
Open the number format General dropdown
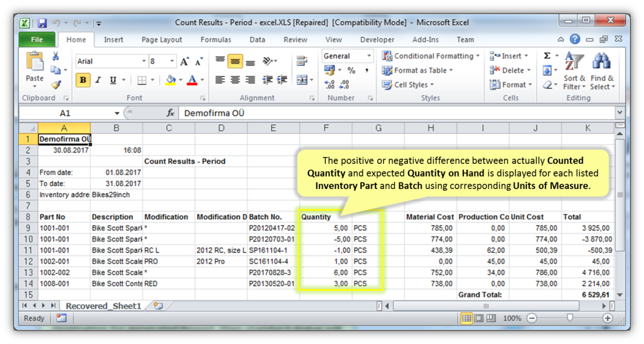tap(369, 56)
